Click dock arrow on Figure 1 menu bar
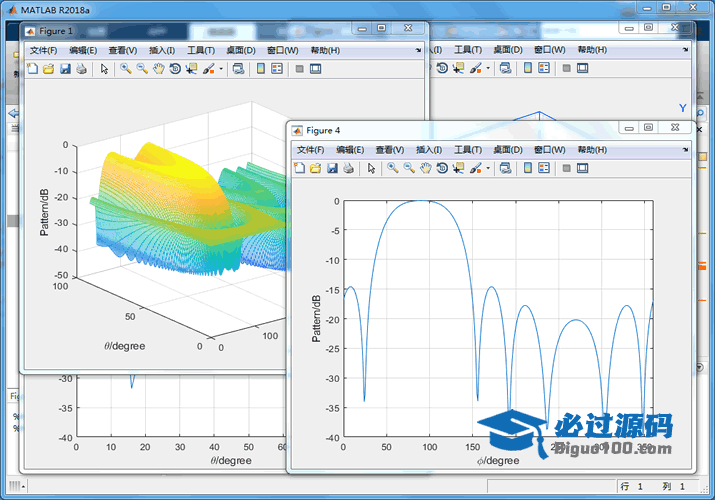 coord(419,51)
